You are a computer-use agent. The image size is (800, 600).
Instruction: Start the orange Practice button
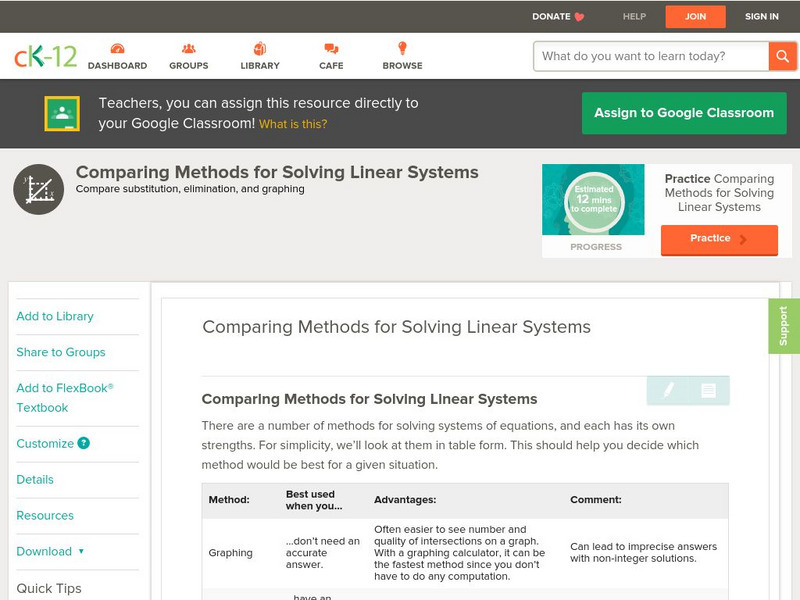[718, 239]
